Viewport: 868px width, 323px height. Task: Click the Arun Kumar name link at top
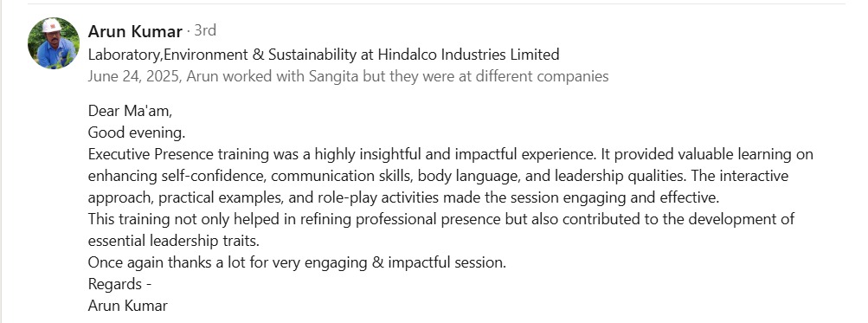135,31
